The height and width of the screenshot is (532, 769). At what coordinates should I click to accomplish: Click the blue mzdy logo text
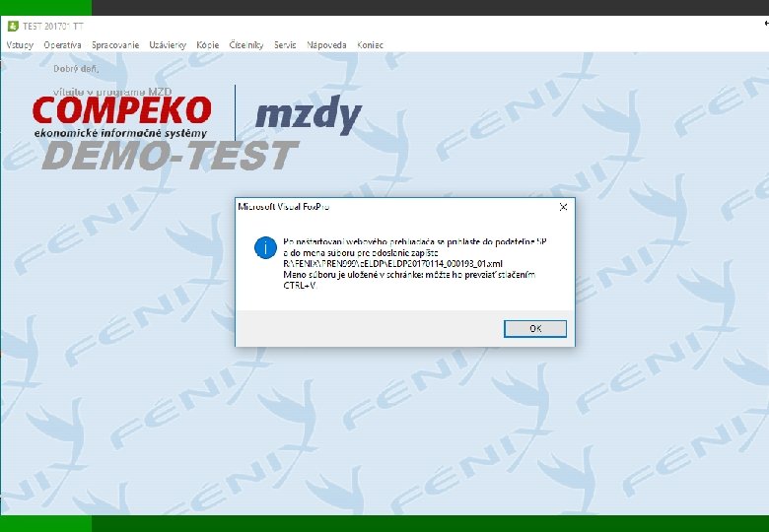[x=309, y=116]
